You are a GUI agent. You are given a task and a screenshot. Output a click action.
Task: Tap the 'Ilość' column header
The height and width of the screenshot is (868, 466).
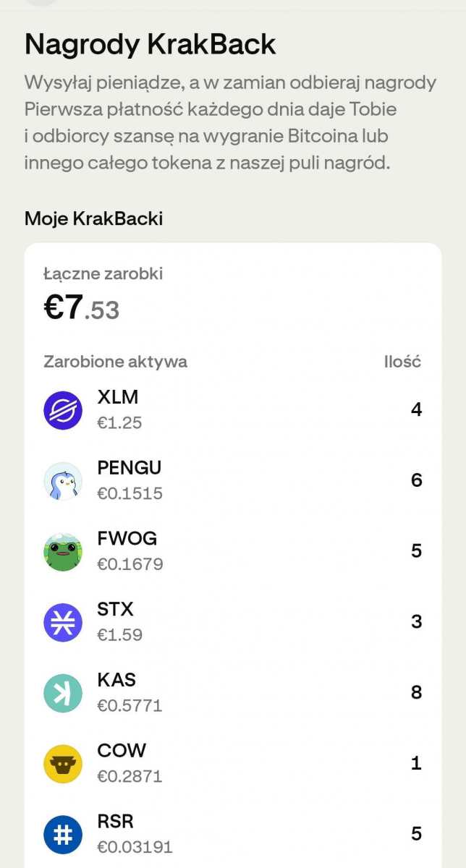click(402, 362)
